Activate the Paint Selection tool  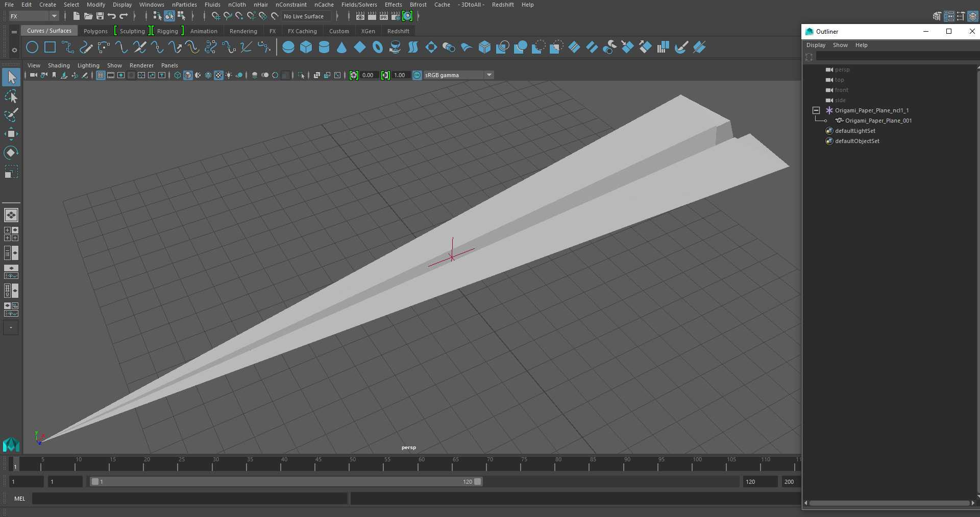click(x=11, y=115)
